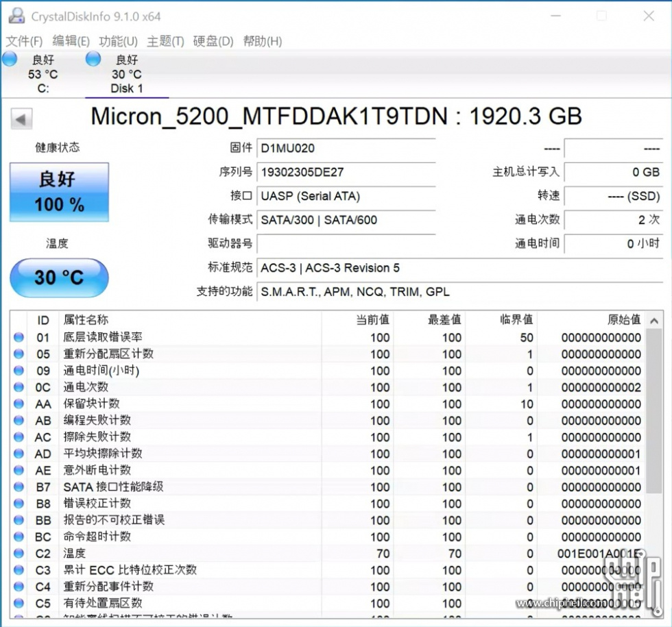Click status dot of attribute AD row

click(x=19, y=454)
